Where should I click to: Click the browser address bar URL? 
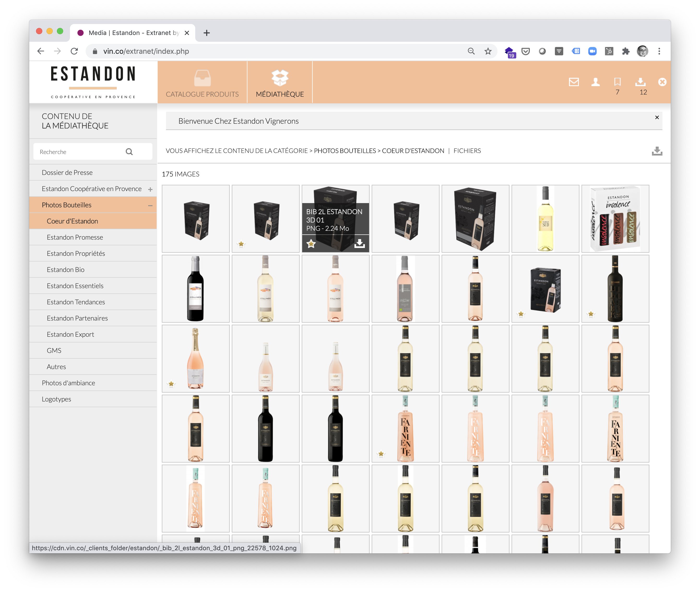146,51
